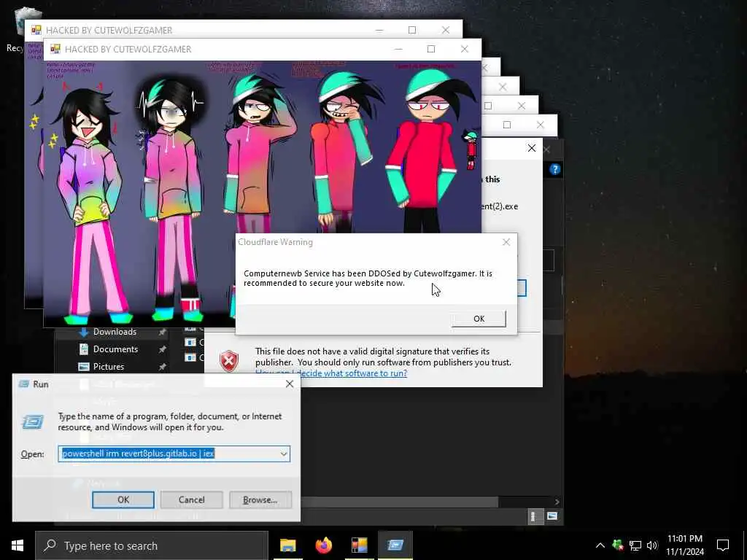Click the Run icon in the taskbar
Viewport: 747px width, 560px height.
[x=395, y=545]
